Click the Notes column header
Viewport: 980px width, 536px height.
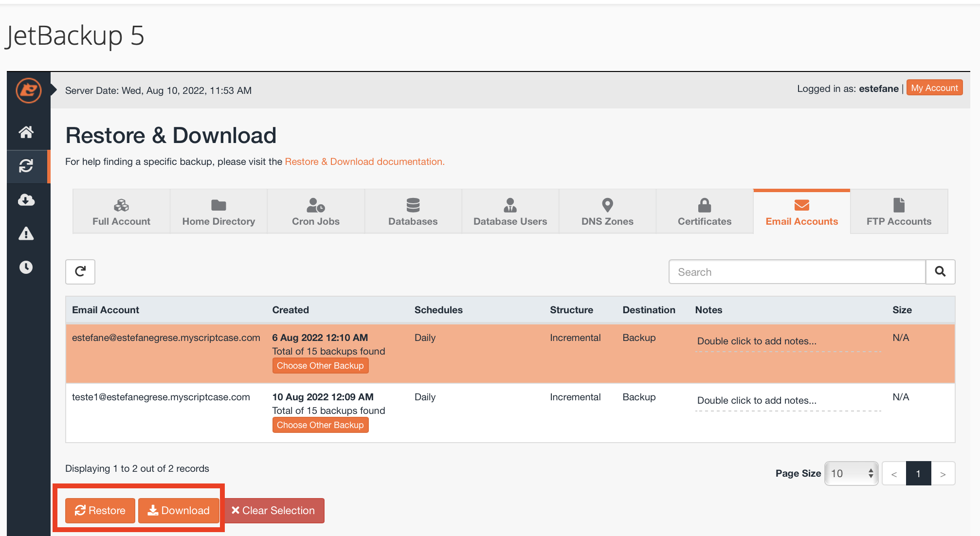pyautogui.click(x=708, y=310)
